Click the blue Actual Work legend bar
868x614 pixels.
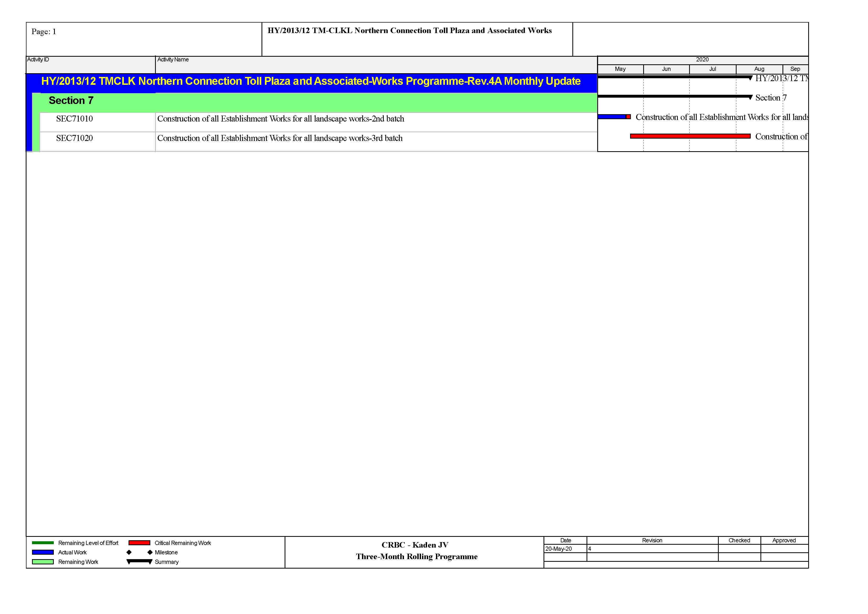(x=43, y=552)
